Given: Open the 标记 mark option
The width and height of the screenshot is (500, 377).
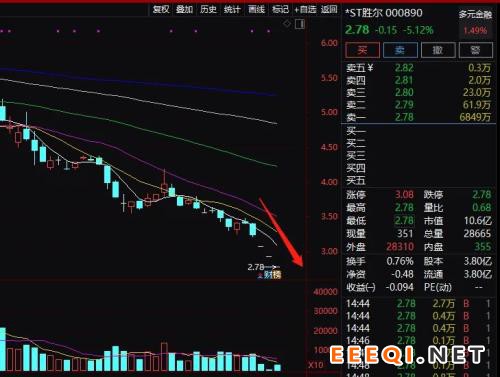Looking at the screenshot, I should pyautogui.click(x=280, y=9).
